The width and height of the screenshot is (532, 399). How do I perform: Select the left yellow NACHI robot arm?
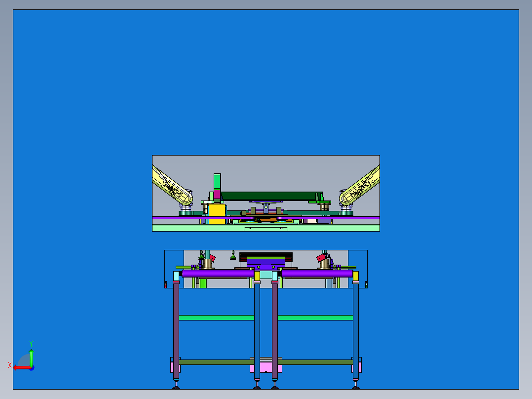click(x=172, y=186)
